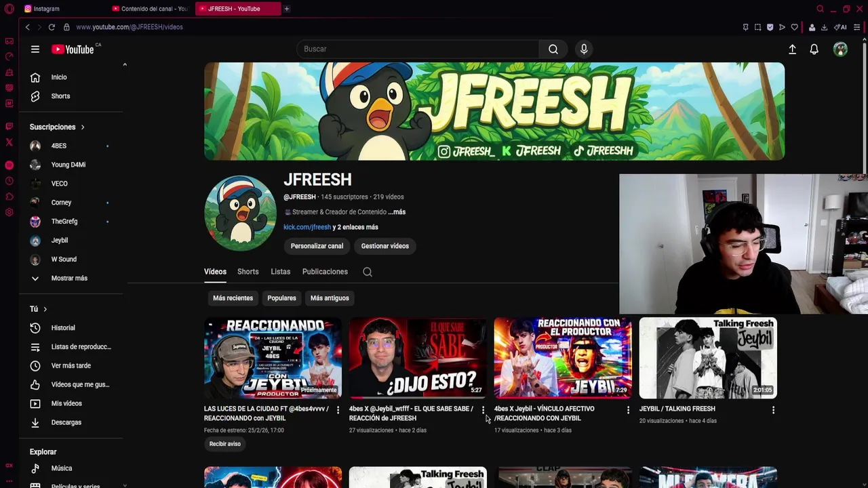Click the Opera GX logo menu
Screen dimensions: 868x488
9,9
